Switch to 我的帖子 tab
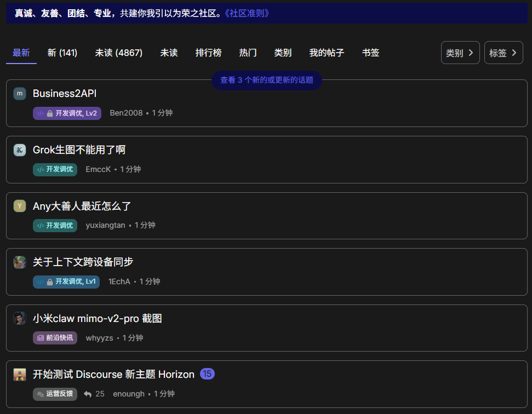The image size is (532, 414). coord(327,53)
